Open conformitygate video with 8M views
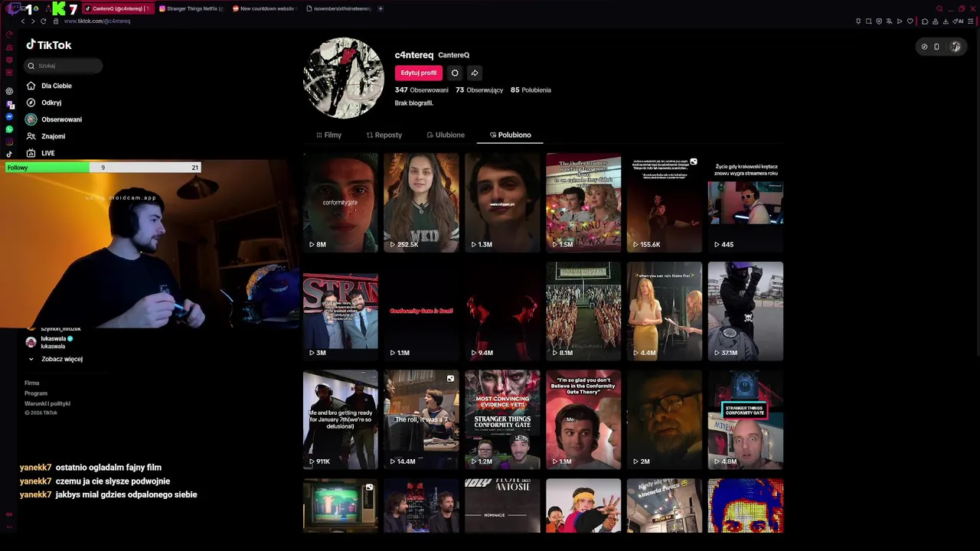The height and width of the screenshot is (551, 980). click(341, 203)
